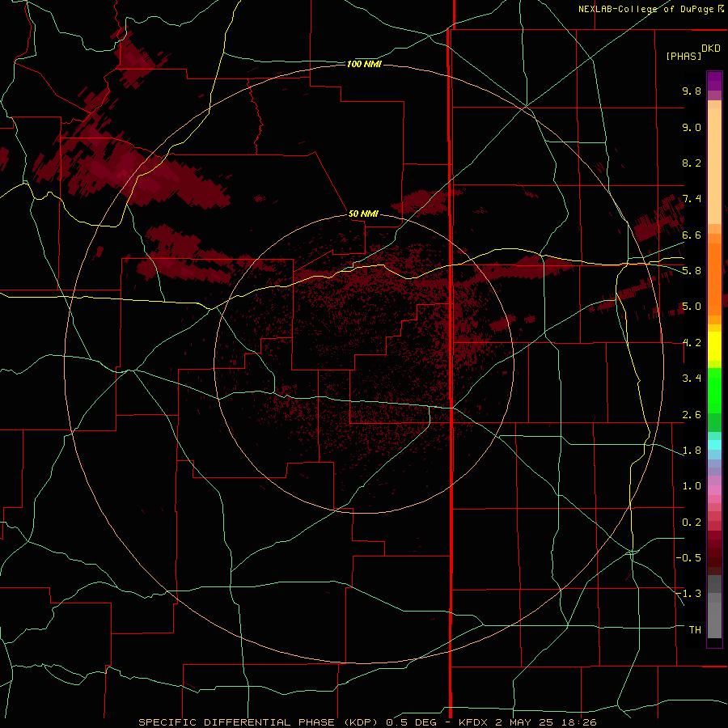Click the '50 NMI' range ring label
The height and width of the screenshot is (728, 728).
pyautogui.click(x=363, y=214)
